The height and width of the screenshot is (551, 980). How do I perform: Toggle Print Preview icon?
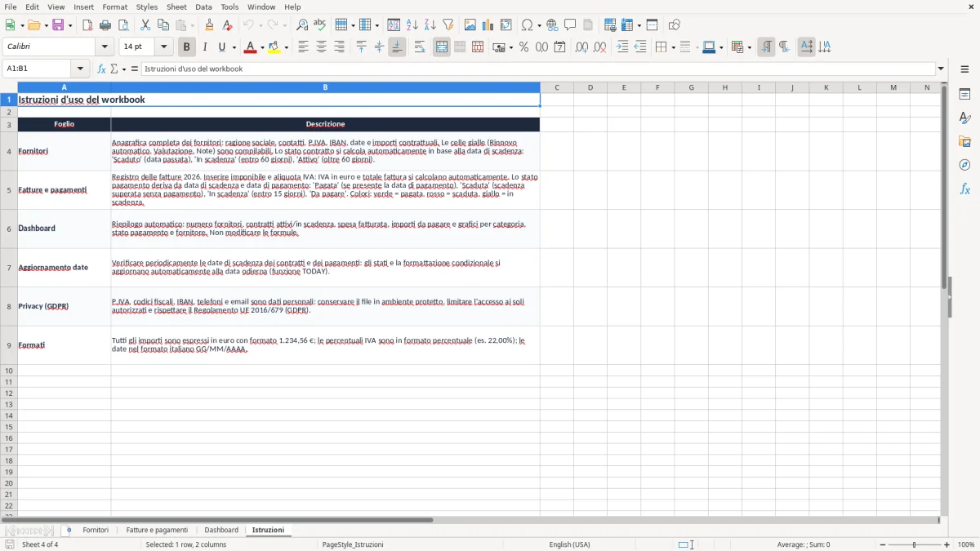[x=123, y=25]
